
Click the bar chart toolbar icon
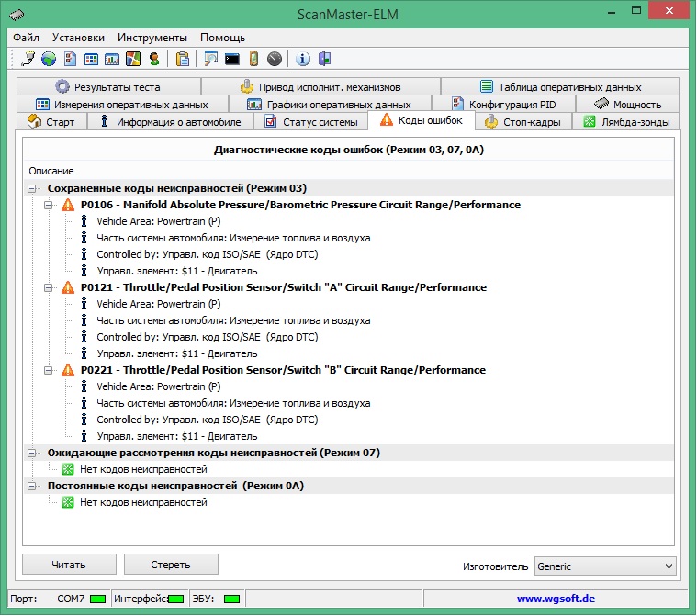tap(112, 59)
